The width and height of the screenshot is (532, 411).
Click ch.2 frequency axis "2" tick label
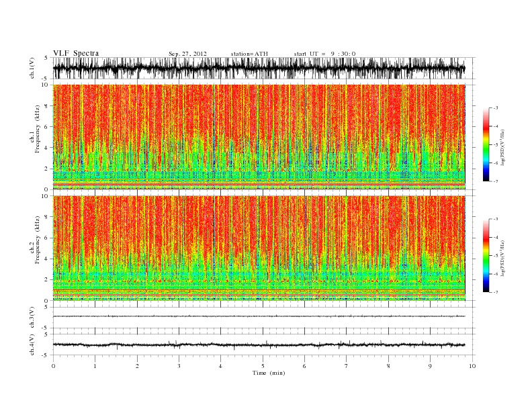[47, 280]
